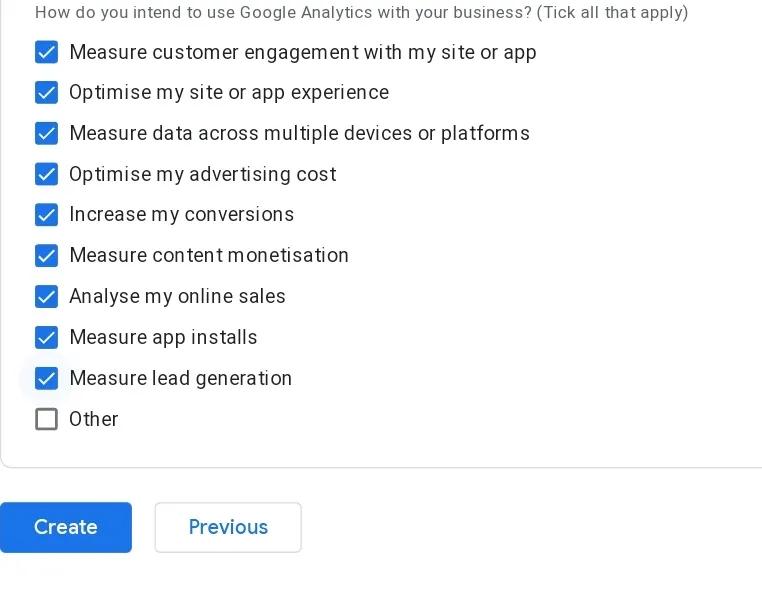This screenshot has height=589, width=762.
Task: Tick the Other checkbox
Action: (47, 419)
